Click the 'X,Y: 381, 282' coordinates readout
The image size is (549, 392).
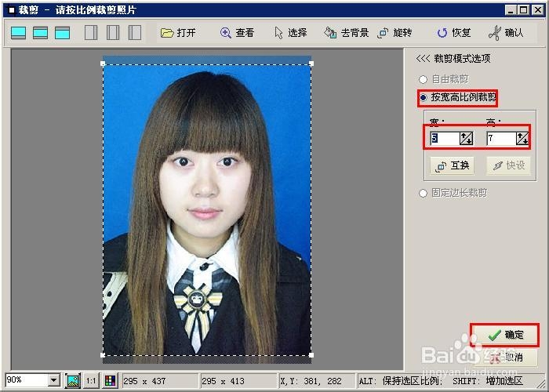311,381
